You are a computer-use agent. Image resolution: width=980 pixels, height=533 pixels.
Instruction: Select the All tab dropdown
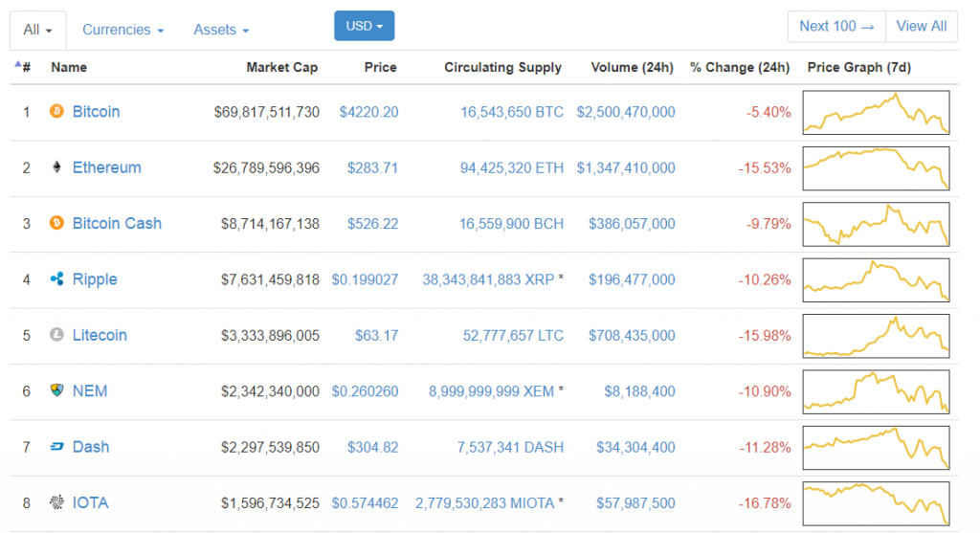coord(37,30)
